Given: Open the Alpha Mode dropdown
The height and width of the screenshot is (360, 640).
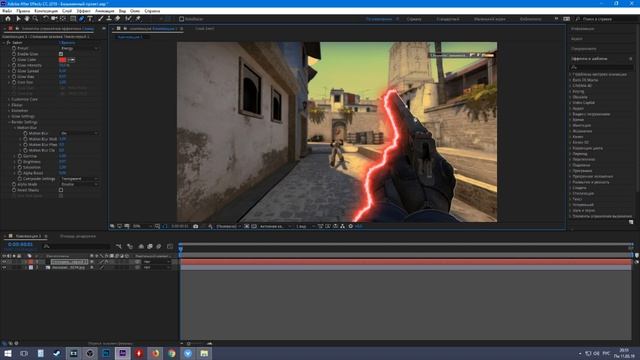Looking at the screenshot, I should pos(79,184).
